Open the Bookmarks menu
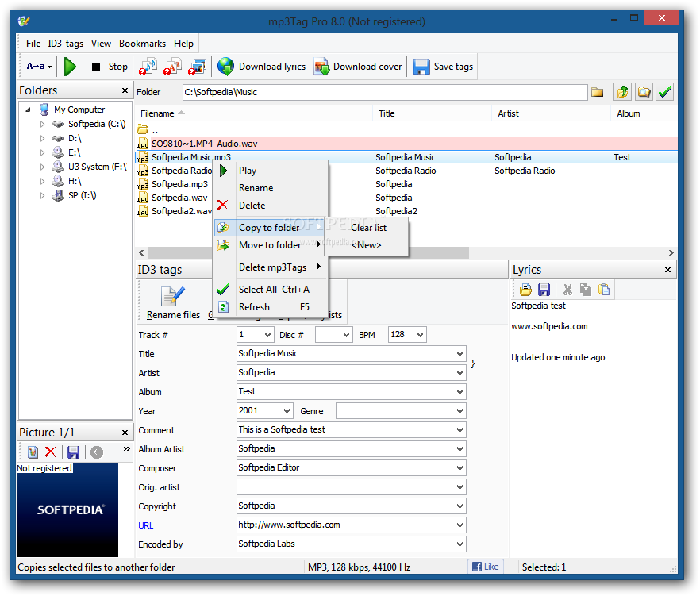Viewport: 700px width, 596px height. tap(142, 44)
